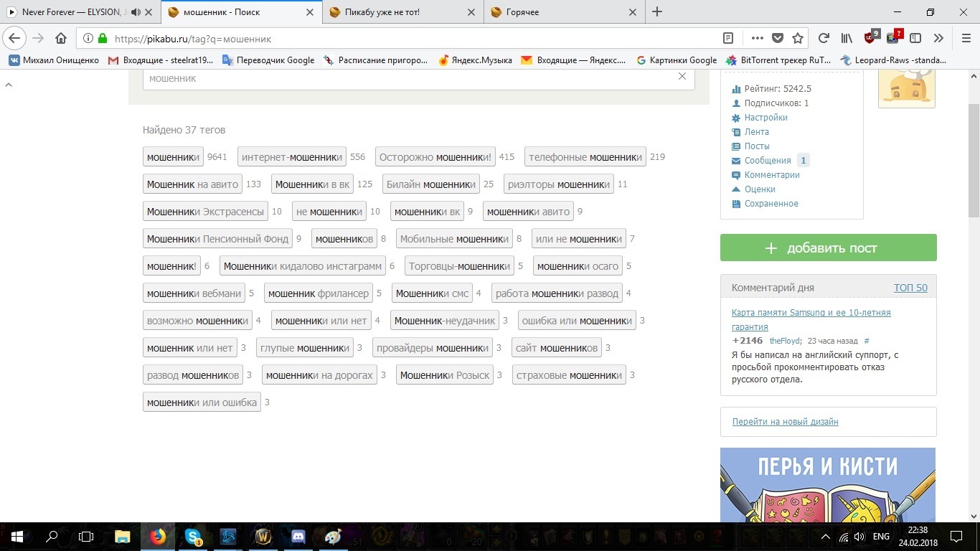Screen dimensions: 980x551
Task: Mute the Never Forever tab audio
Action: [136, 12]
